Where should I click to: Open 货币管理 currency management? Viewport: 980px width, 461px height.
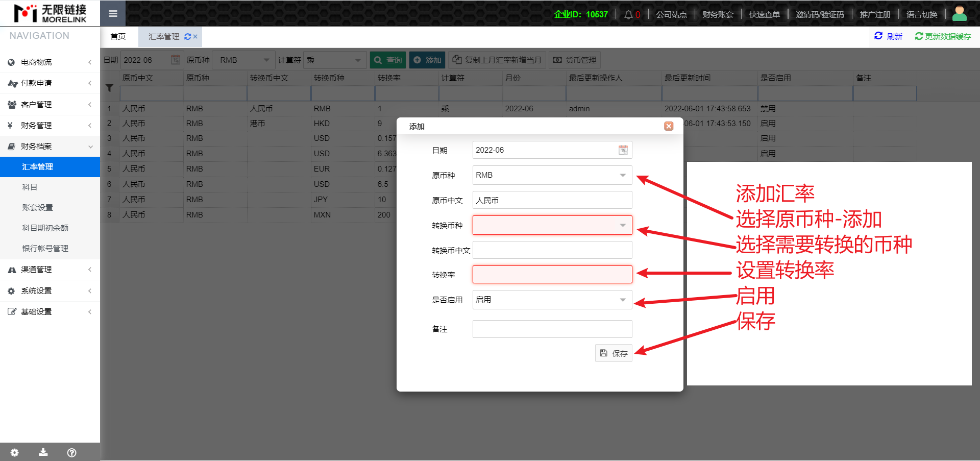click(575, 60)
